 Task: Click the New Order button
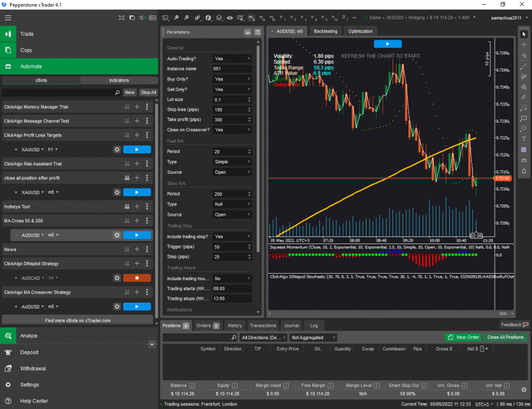pyautogui.click(x=463, y=337)
